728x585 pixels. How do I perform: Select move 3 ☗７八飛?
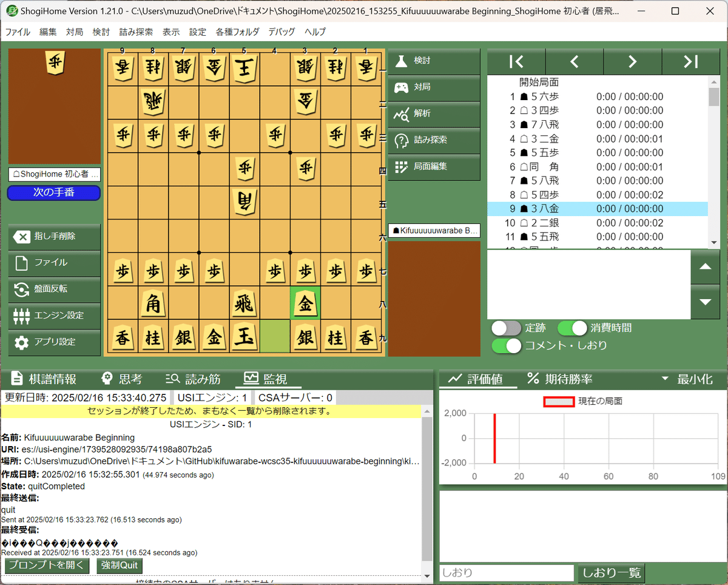pos(598,124)
